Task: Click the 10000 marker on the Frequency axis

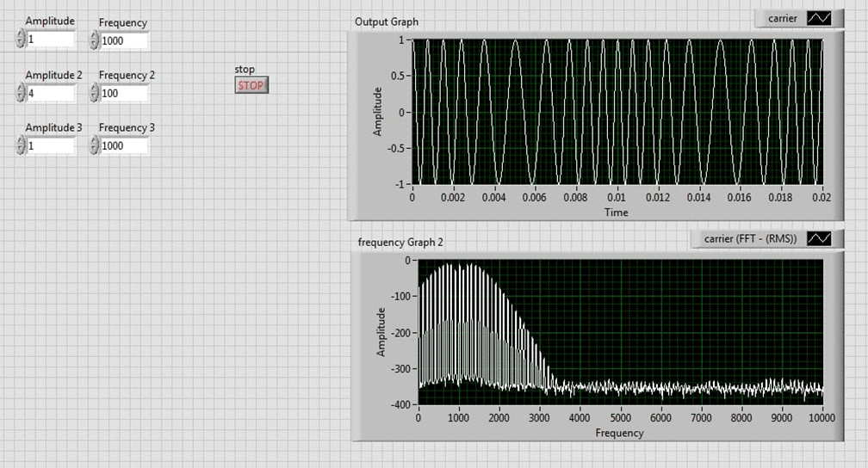Action: [x=822, y=418]
